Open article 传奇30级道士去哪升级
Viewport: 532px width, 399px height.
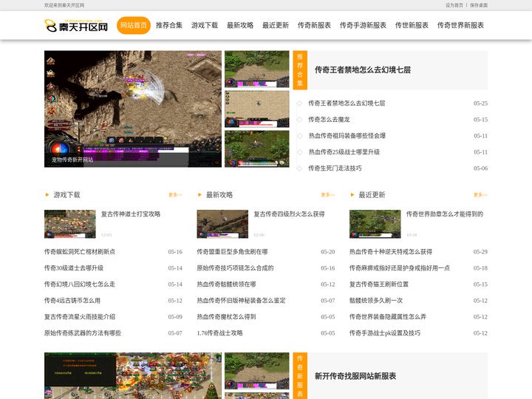(74, 268)
